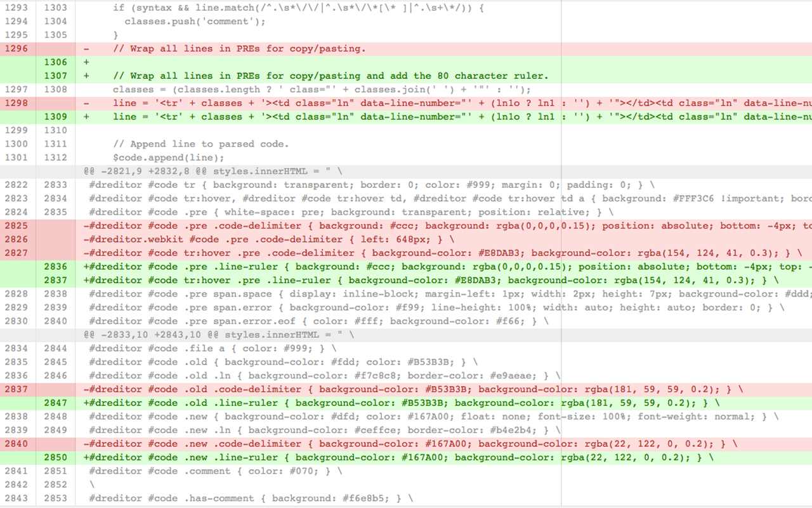Click the ".has-comment { background: #f6e8b5" line
Viewport: 812px width, 508px height.
coord(251,498)
